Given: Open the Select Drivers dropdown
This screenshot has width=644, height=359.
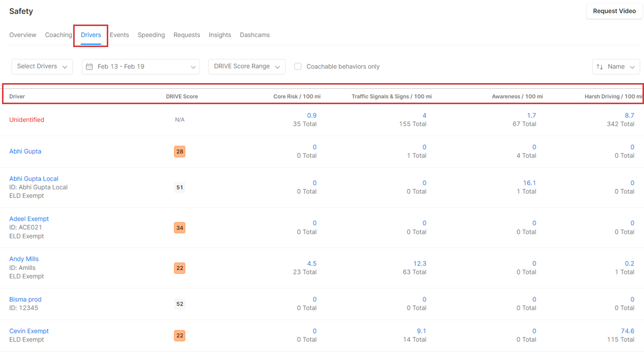Looking at the screenshot, I should (x=42, y=66).
